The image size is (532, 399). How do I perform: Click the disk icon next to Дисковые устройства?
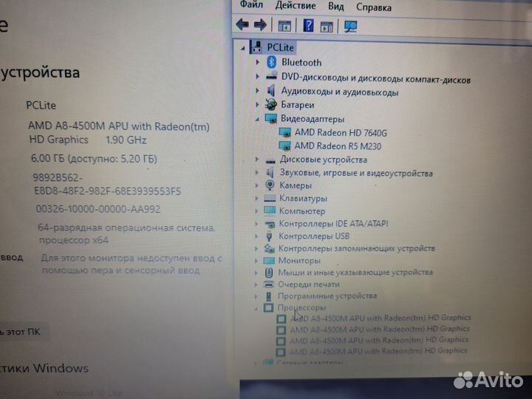(270, 161)
